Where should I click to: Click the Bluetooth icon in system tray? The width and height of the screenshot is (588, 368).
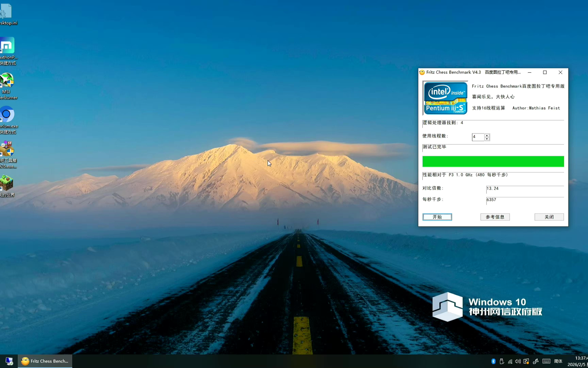pos(493,361)
